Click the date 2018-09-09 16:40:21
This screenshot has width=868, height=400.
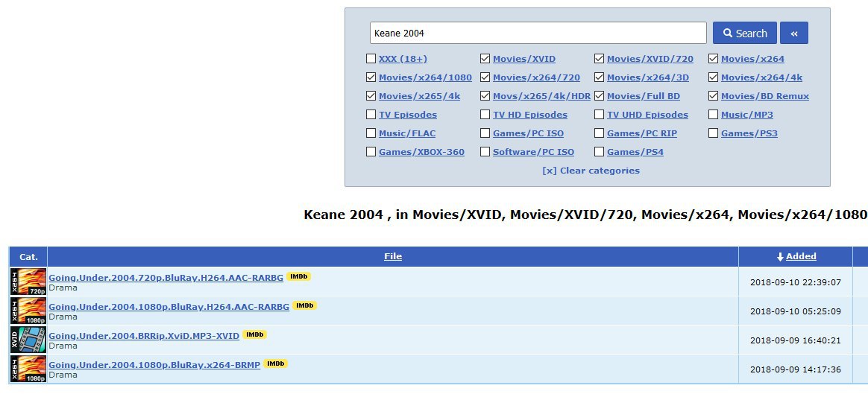(x=796, y=340)
